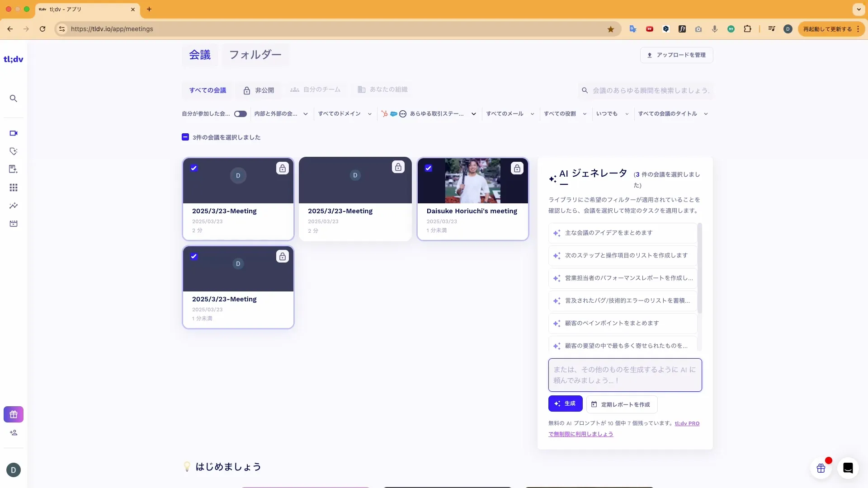Click the 定期レポートを作成 button
The width and height of the screenshot is (868, 488).
(x=622, y=404)
